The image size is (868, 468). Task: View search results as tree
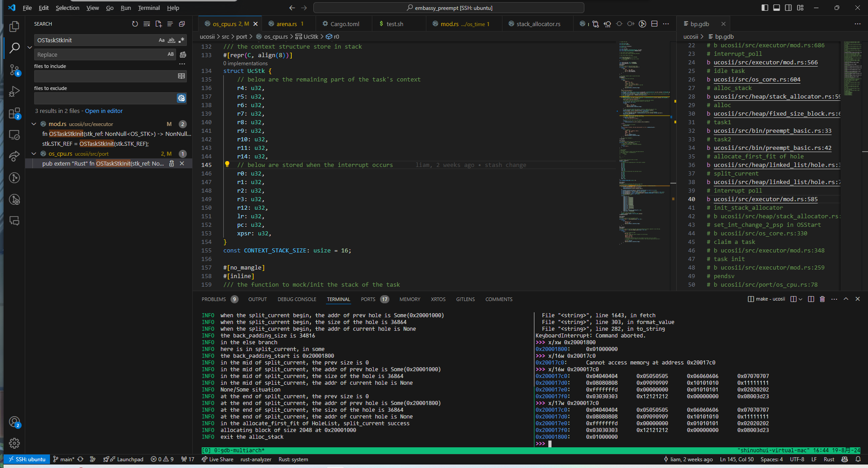tap(170, 24)
